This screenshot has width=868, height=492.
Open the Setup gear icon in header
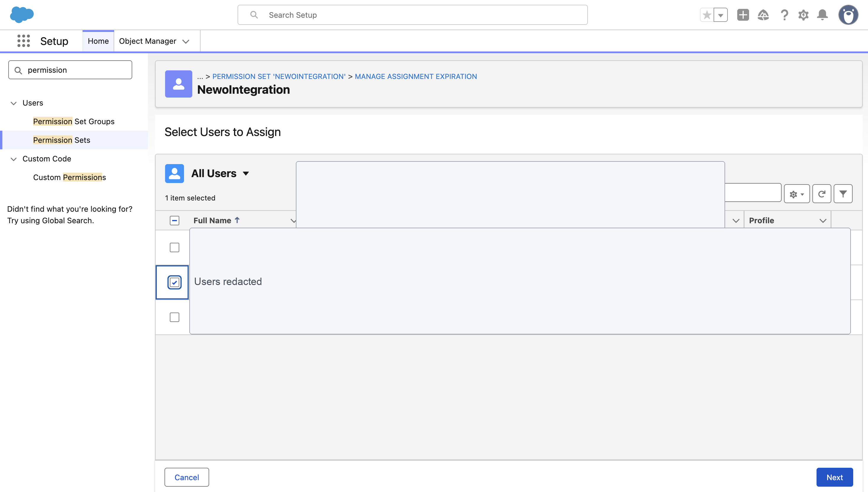pyautogui.click(x=804, y=15)
